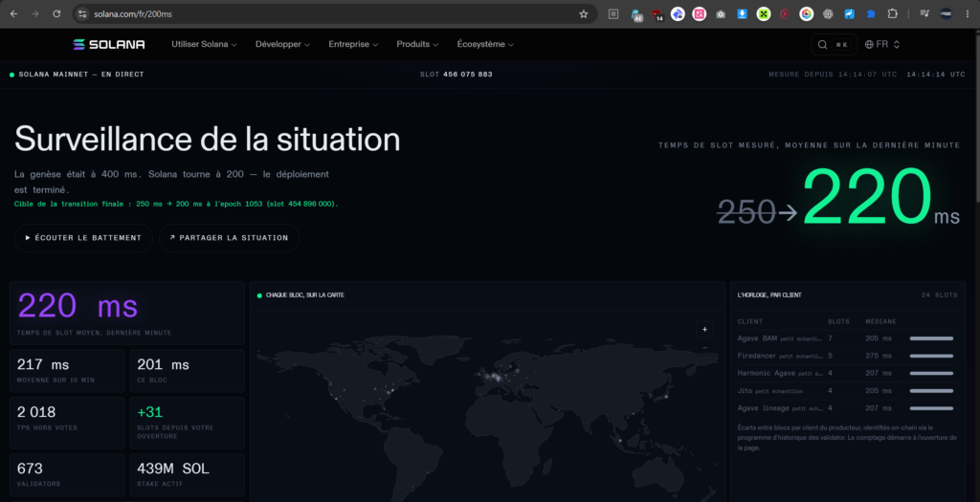Image resolution: width=980 pixels, height=502 pixels.
Task: Click the slot number 456 075 883
Action: (467, 75)
